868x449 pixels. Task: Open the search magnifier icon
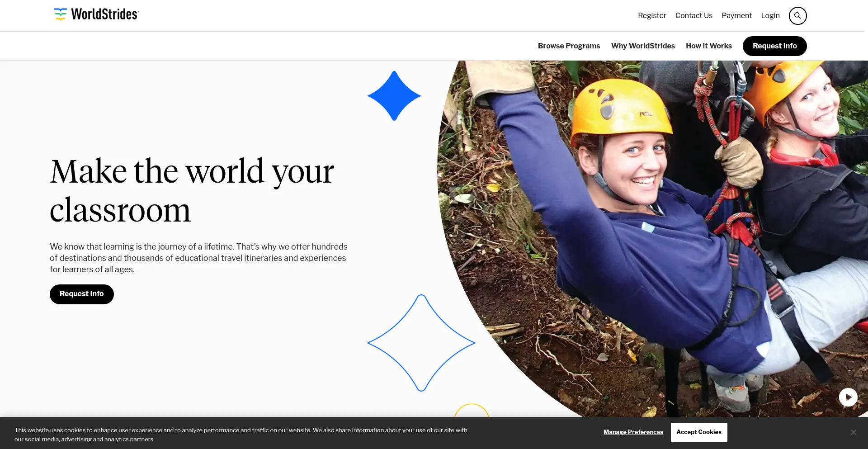[x=797, y=15]
